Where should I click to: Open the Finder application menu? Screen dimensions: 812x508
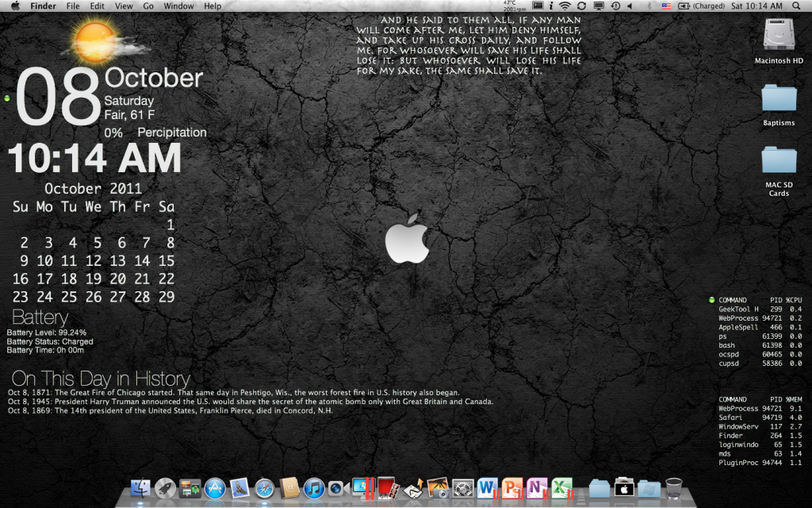coord(43,6)
